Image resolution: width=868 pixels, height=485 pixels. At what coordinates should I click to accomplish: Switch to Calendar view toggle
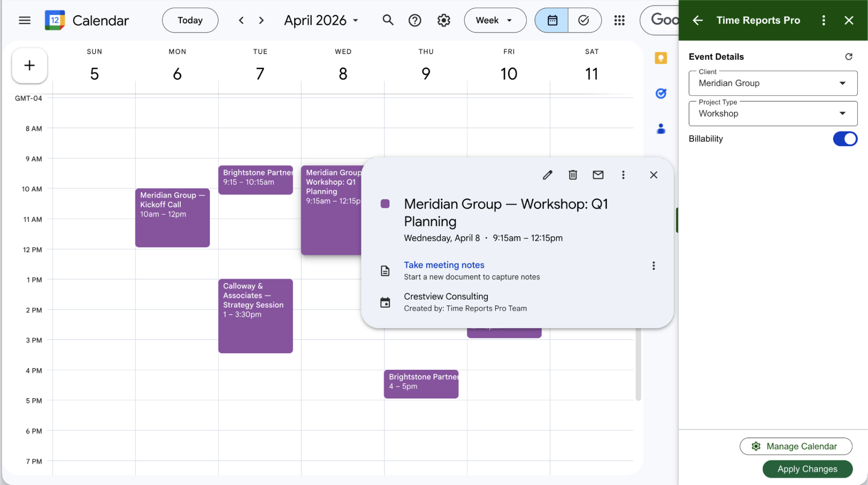pyautogui.click(x=552, y=20)
